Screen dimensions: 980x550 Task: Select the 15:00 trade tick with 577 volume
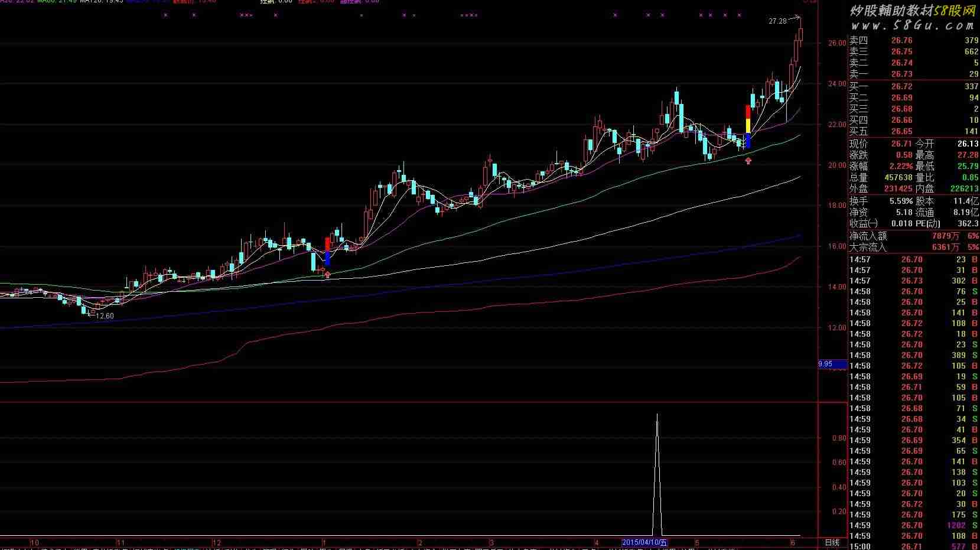click(913, 546)
